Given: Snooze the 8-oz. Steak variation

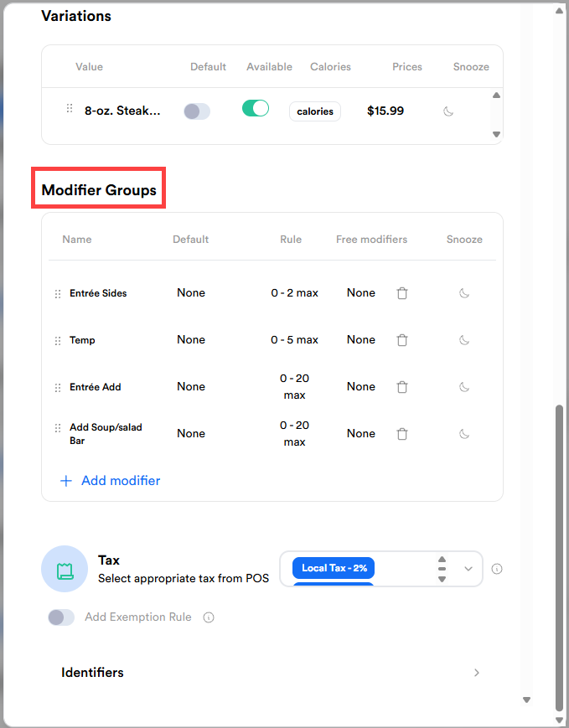Looking at the screenshot, I should click(447, 111).
